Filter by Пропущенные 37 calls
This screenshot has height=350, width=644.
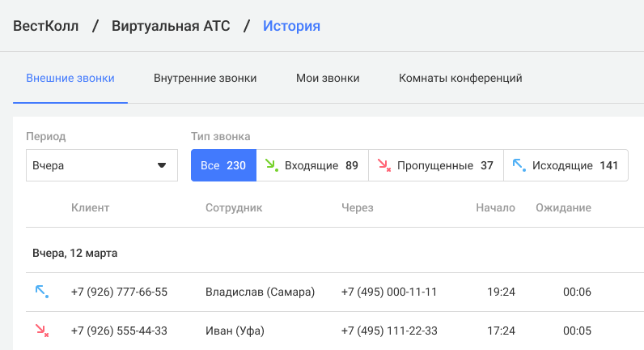(436, 165)
